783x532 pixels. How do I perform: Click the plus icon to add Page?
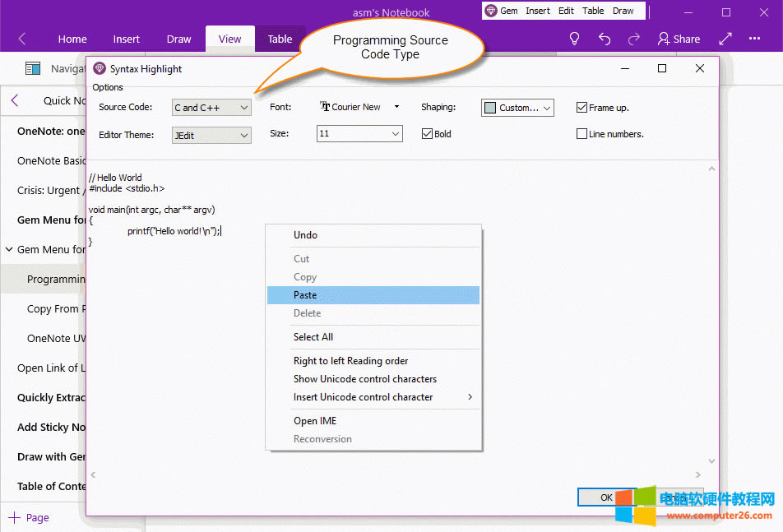(x=14, y=517)
